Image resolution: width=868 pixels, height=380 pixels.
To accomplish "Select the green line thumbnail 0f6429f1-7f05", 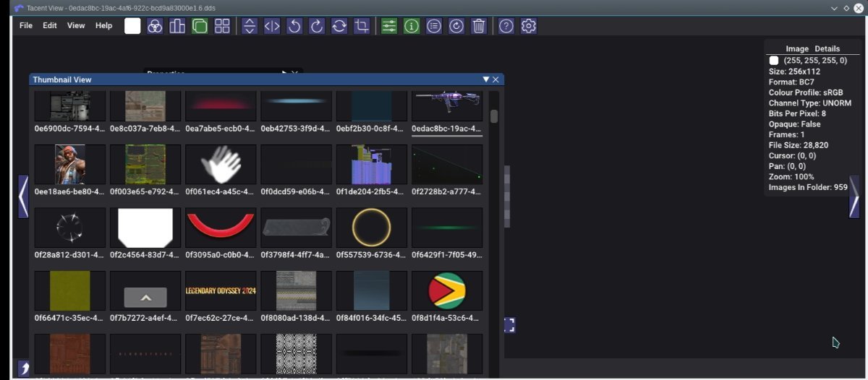I will tap(447, 228).
